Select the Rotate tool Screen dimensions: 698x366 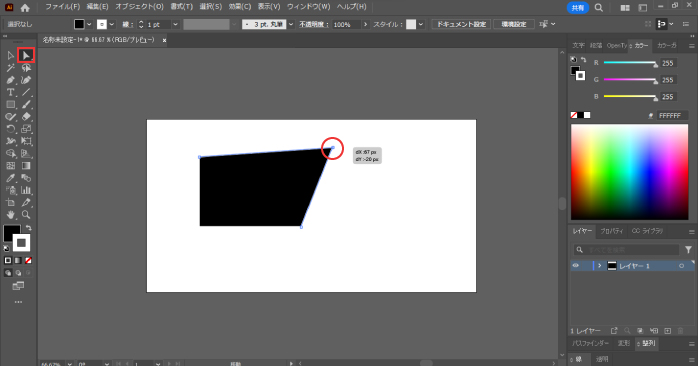point(10,129)
